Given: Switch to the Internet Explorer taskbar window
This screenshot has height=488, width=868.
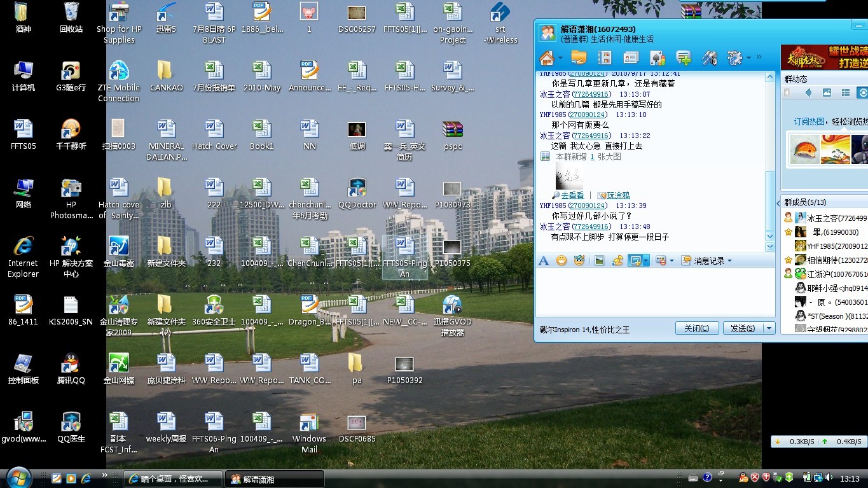Looking at the screenshot, I should point(173,479).
